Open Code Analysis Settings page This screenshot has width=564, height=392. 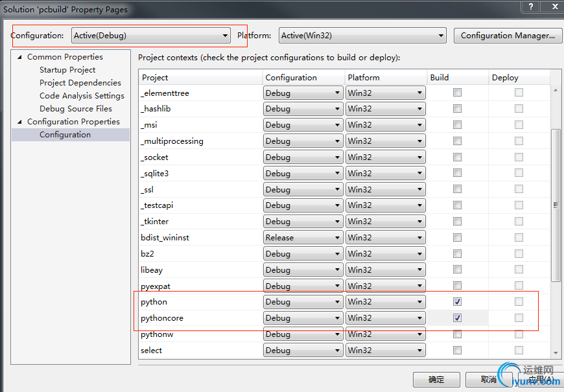[x=82, y=96]
